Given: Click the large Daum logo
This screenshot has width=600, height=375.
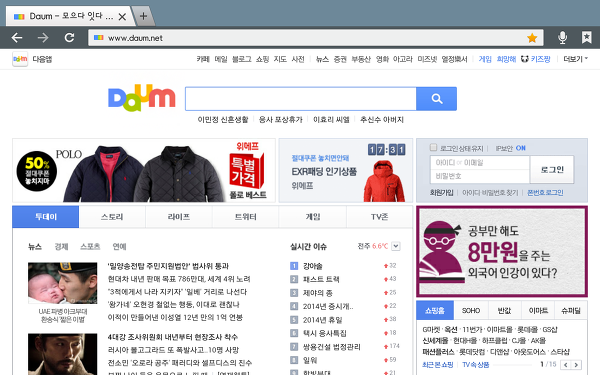Looking at the screenshot, I should pyautogui.click(x=142, y=98).
